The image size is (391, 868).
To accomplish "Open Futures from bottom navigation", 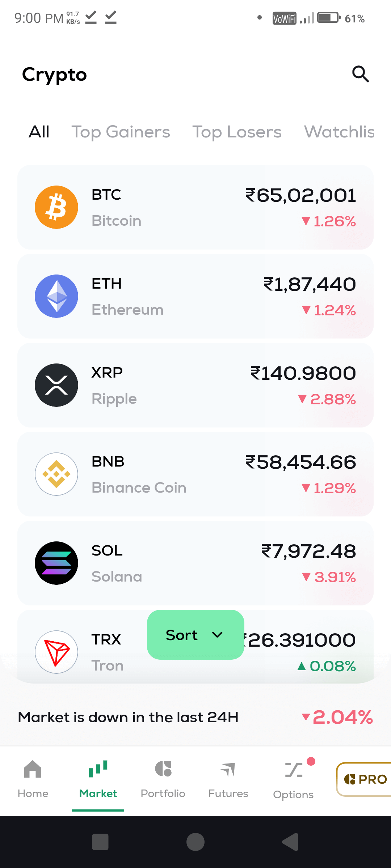I will tap(228, 779).
